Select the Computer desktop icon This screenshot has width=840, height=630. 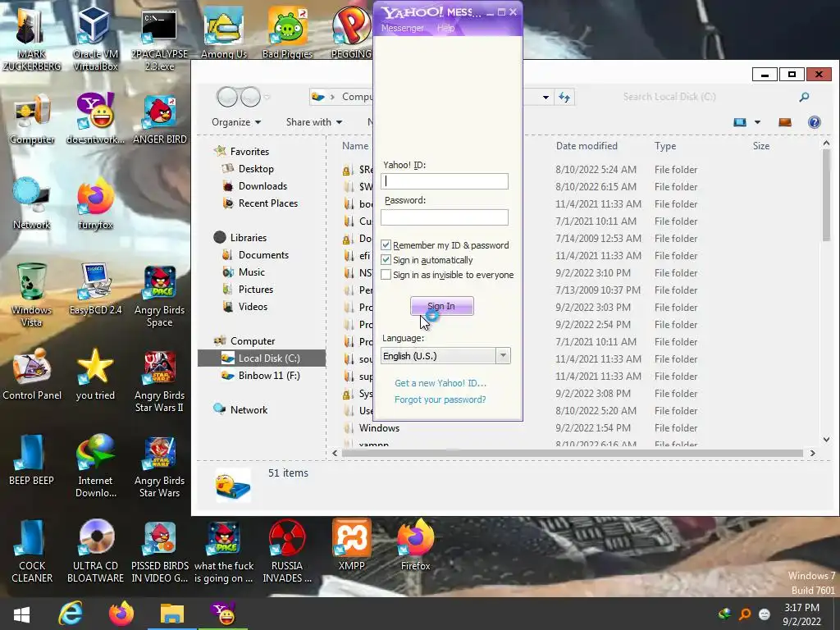click(x=32, y=119)
